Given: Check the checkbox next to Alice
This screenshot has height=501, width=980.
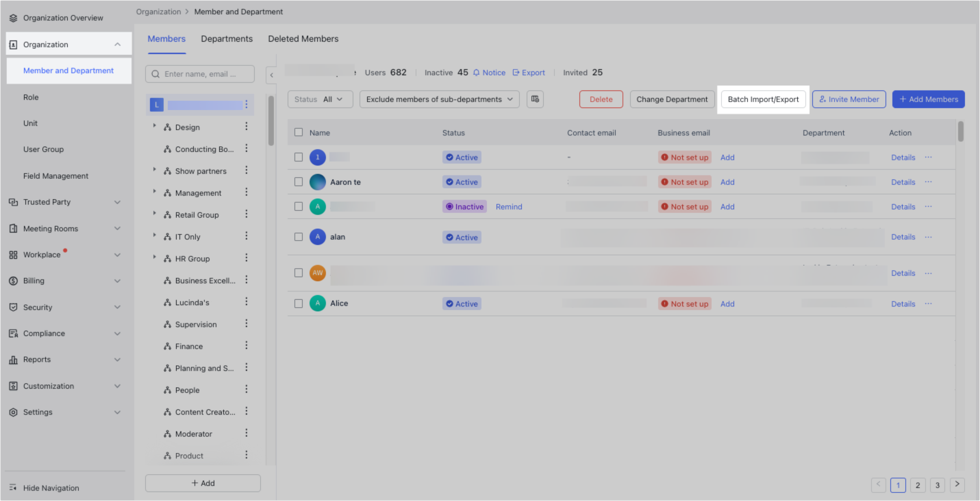Looking at the screenshot, I should coord(298,303).
